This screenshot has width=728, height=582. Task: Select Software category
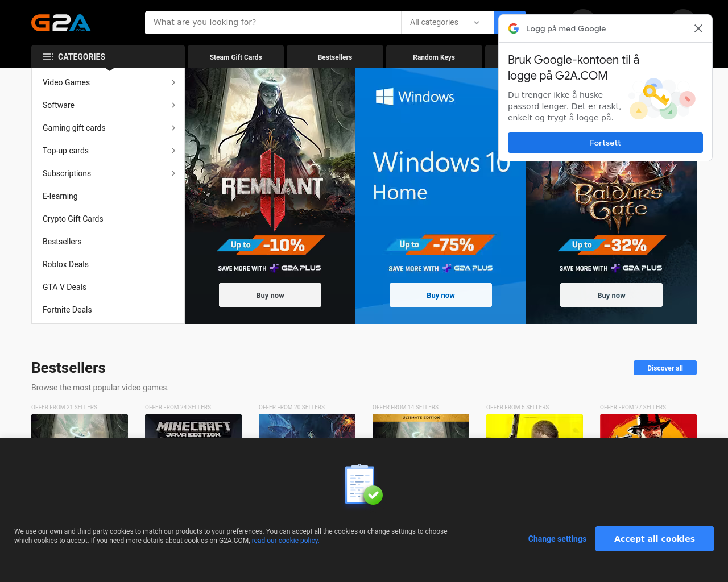(x=108, y=105)
